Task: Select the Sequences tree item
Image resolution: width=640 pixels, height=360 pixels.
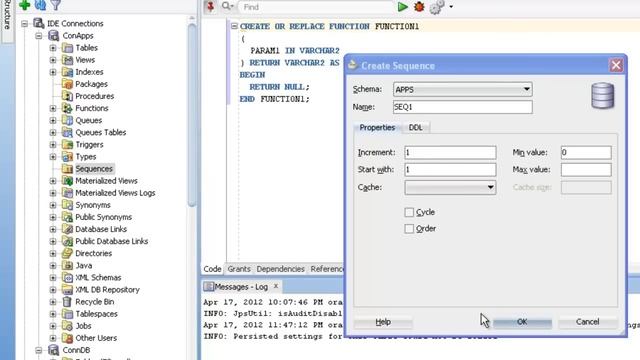Action: [x=94, y=169]
